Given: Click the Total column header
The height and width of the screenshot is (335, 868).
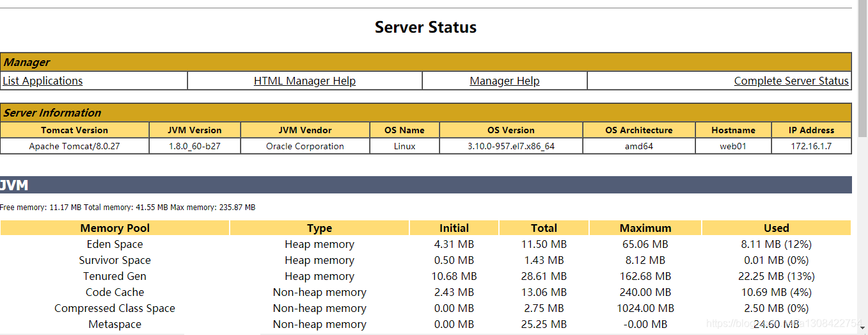Looking at the screenshot, I should click(x=544, y=228).
